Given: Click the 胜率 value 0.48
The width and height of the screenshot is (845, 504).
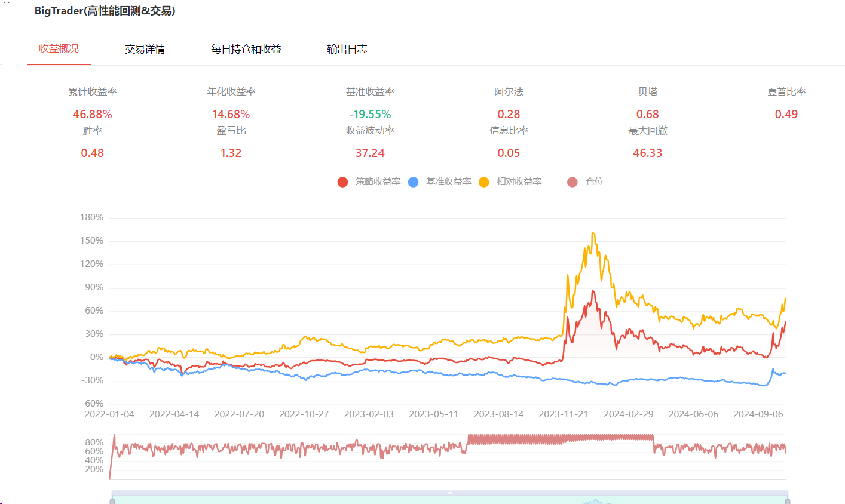Looking at the screenshot, I should click(x=92, y=153).
